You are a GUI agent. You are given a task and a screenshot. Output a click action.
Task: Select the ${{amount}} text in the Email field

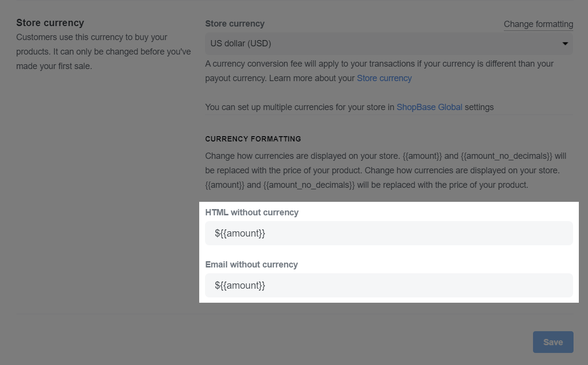click(240, 285)
